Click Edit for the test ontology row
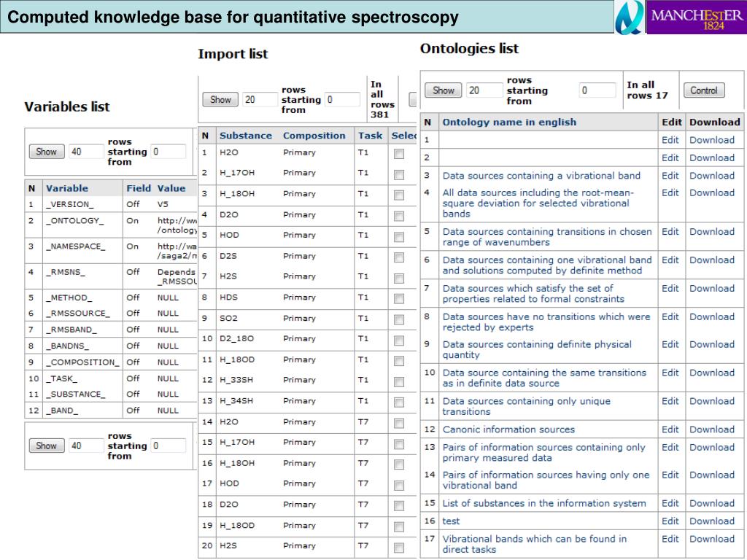Screen dimensions: 747x560 coord(670,521)
